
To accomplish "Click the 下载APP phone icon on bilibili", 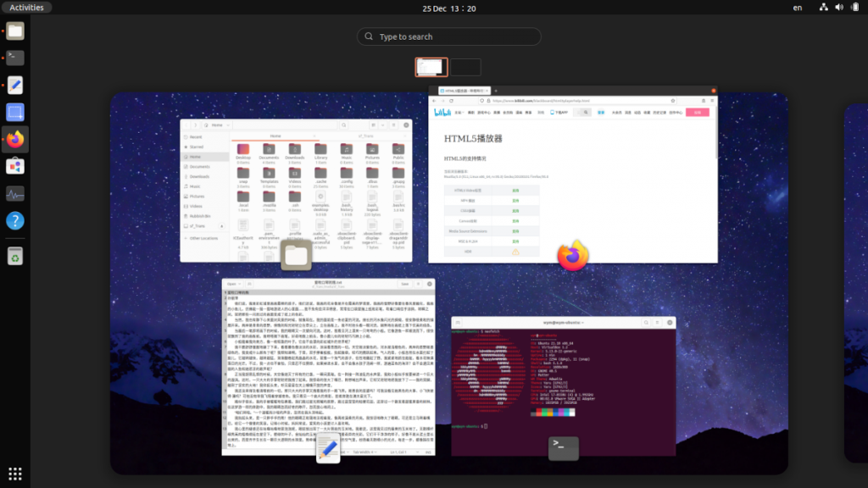I will (551, 113).
